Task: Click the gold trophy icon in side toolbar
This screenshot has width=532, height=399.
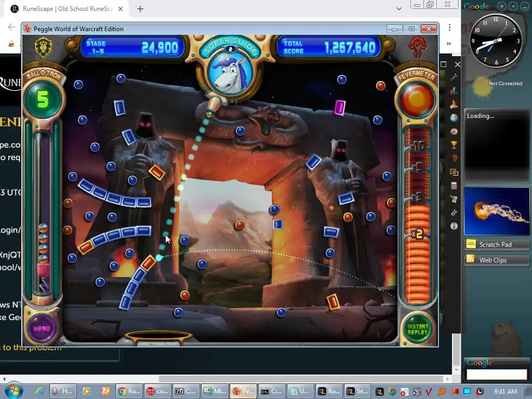Action: click(x=454, y=145)
